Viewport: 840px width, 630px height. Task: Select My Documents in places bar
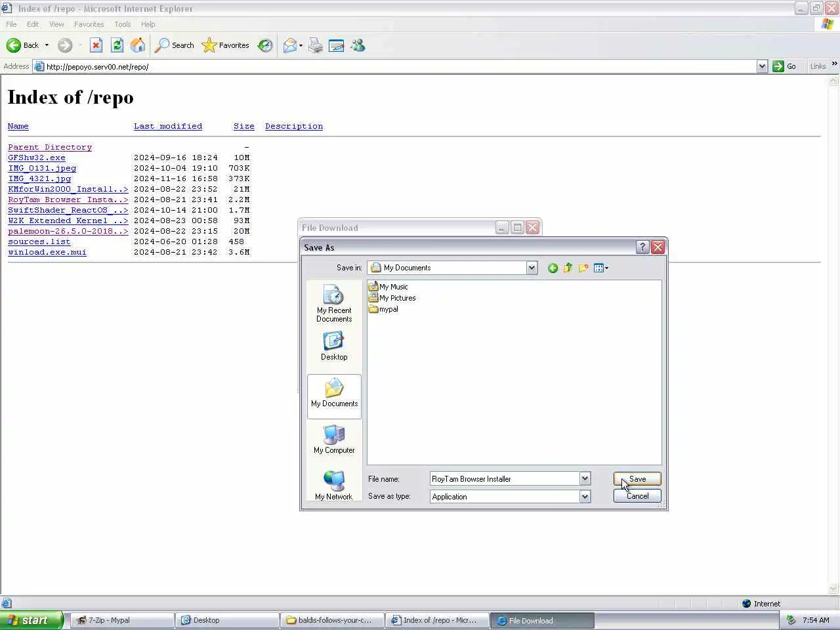[x=334, y=396]
